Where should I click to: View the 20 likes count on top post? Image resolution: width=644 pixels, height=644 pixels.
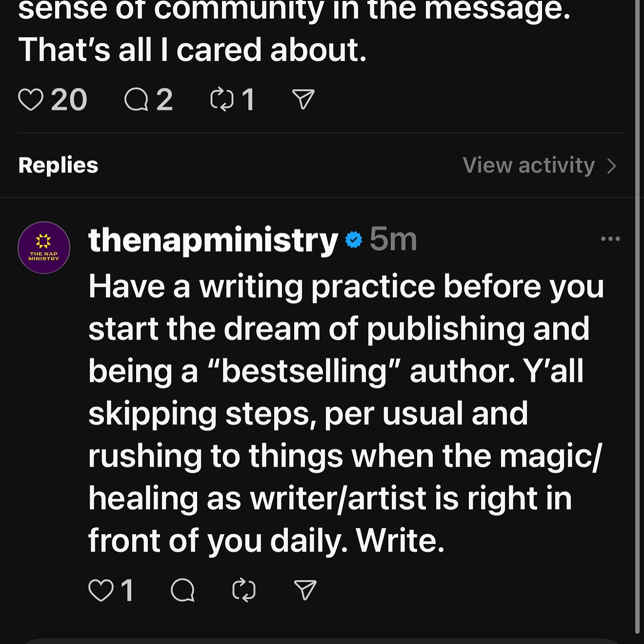pos(69,100)
